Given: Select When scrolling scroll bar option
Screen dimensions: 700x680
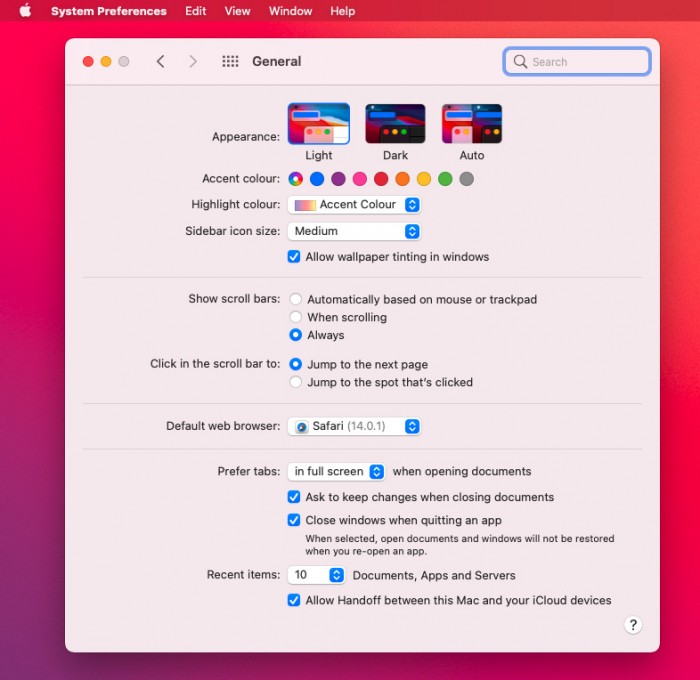Looking at the screenshot, I should point(296,317).
